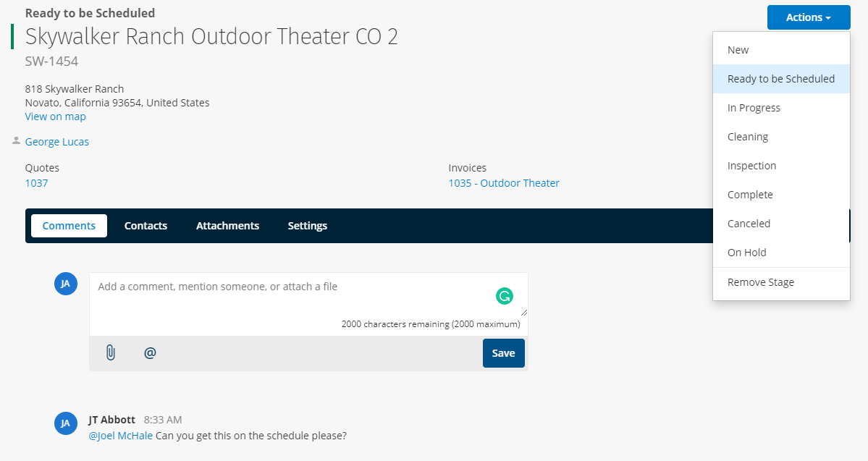
Task: Mark the job as Complete
Action: coord(781,194)
